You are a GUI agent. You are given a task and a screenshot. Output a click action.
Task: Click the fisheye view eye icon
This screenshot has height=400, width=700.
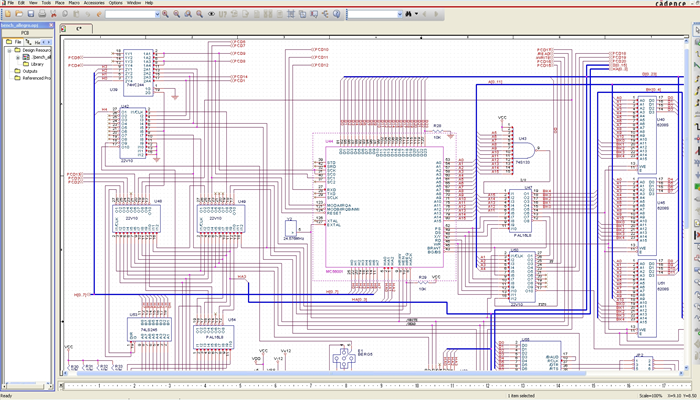click(211, 14)
